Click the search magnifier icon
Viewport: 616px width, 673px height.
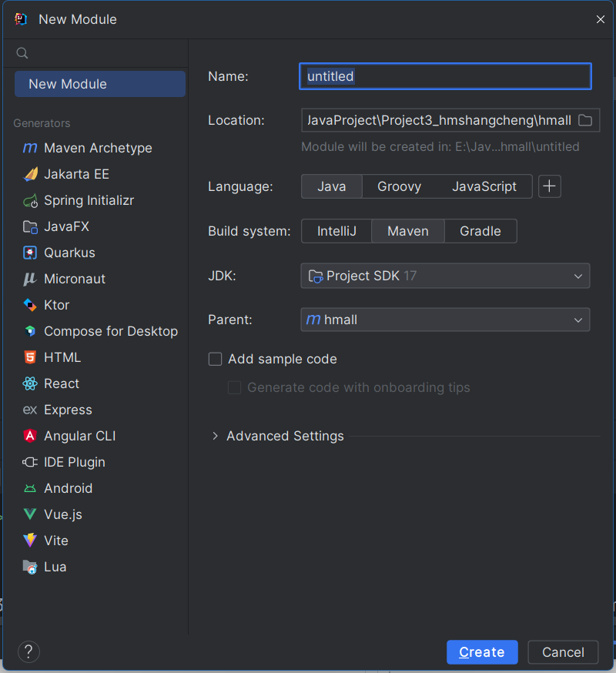22,53
